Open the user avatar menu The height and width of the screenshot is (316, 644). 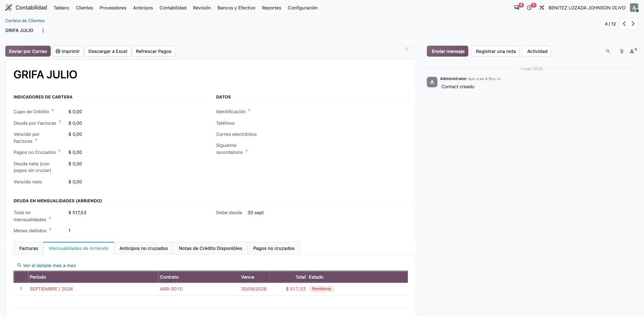[634, 8]
